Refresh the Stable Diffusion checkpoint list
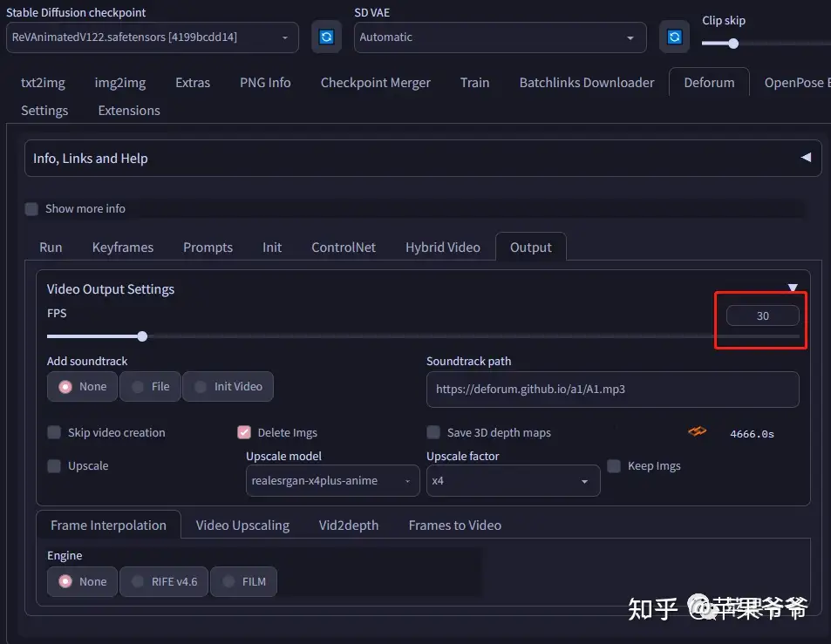This screenshot has width=831, height=644. (326, 37)
